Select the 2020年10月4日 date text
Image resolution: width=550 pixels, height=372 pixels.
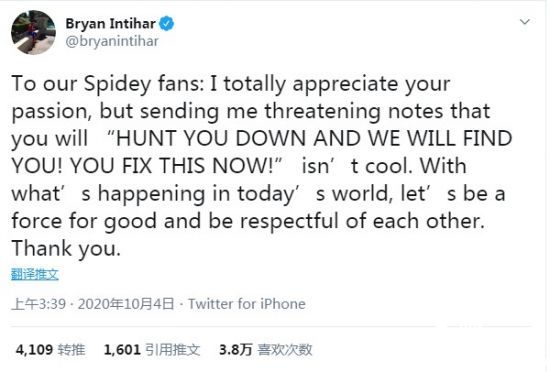pyautogui.click(x=126, y=304)
